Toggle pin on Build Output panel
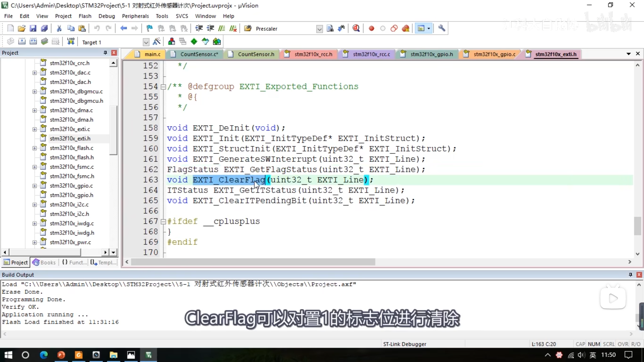The image size is (644, 362). [x=630, y=275]
